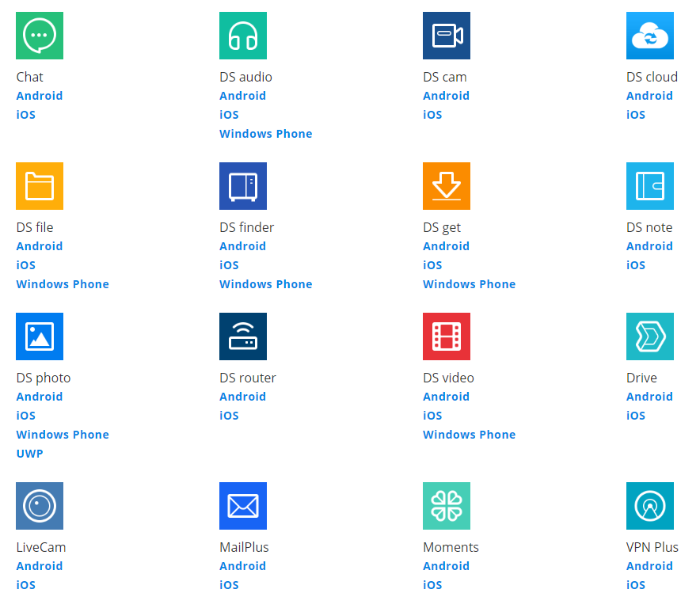Viewport: 700px width, 612px height.
Task: Open the Android link under Chat
Action: 40,96
